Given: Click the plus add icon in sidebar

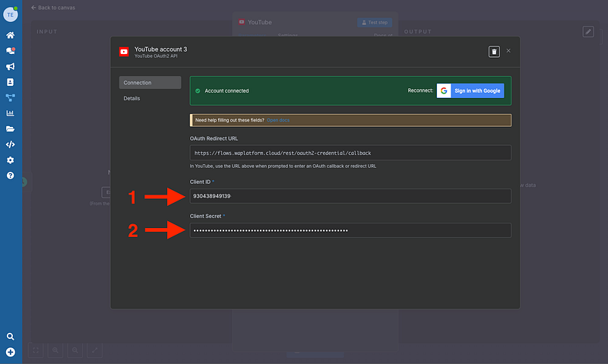Looking at the screenshot, I should coord(11,352).
